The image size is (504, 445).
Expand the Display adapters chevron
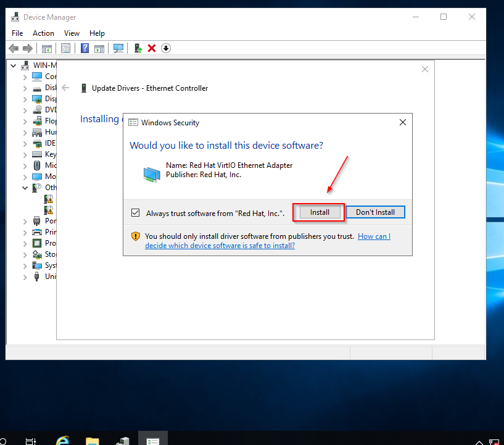(x=25, y=99)
